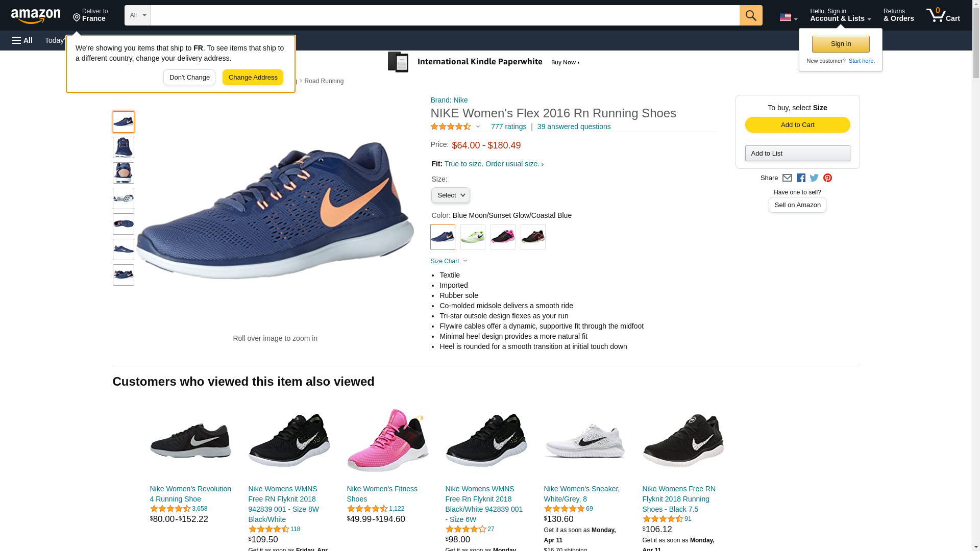The height and width of the screenshot is (551, 980).
Task: Open Returns & Orders menu
Action: click(898, 15)
